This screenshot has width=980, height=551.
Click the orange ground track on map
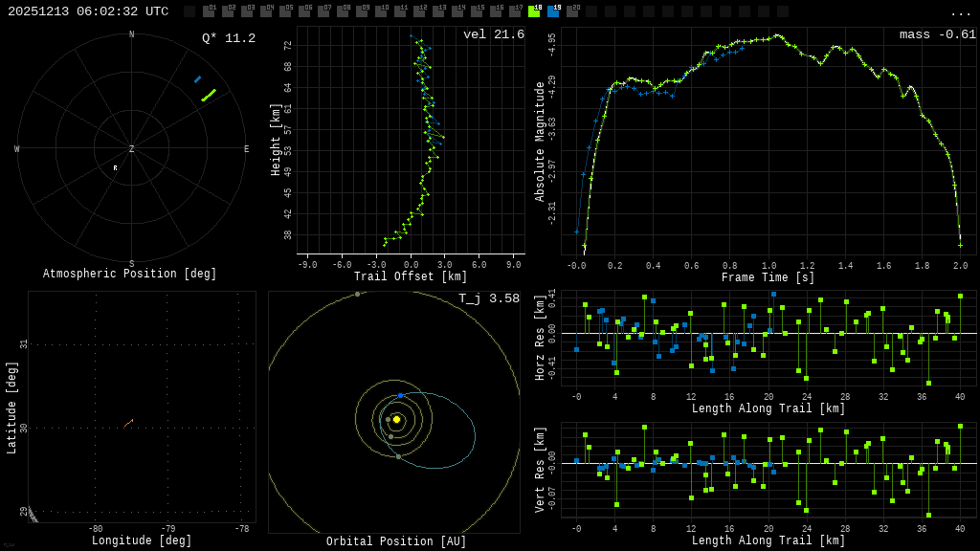tap(128, 423)
